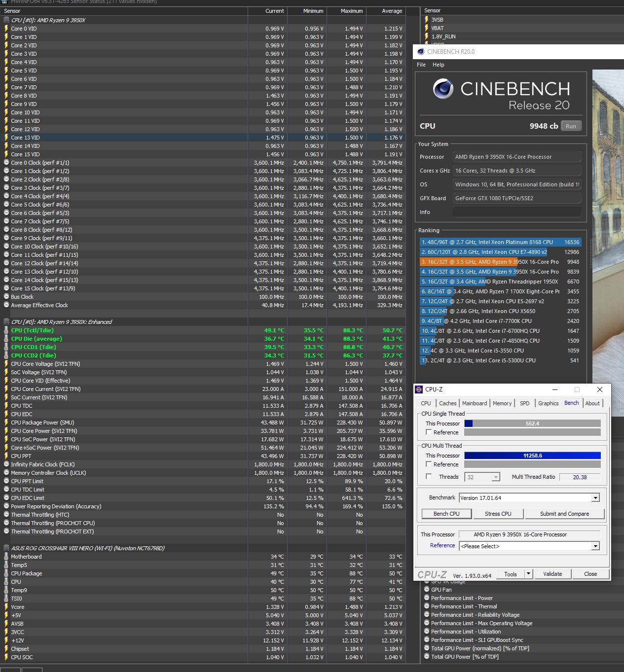Screen dimensions: 624x672
Task: Open the Tools dropdown arrow in CPU-Z
Action: [x=528, y=574]
